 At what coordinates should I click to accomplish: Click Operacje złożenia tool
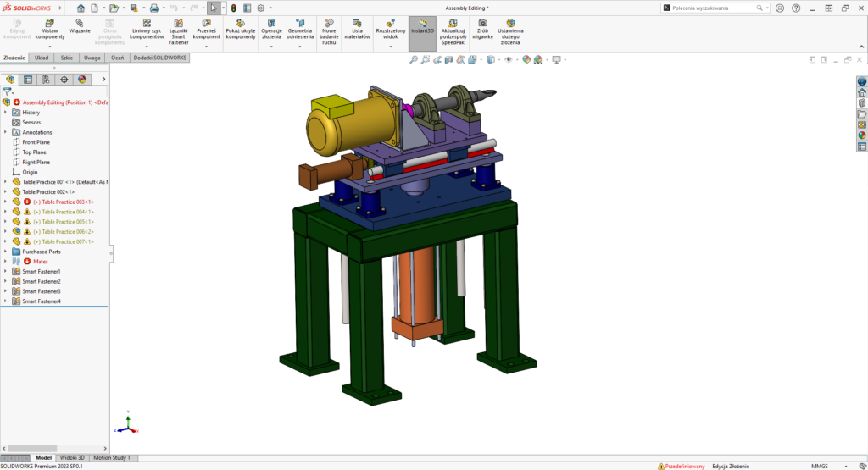pos(271,31)
